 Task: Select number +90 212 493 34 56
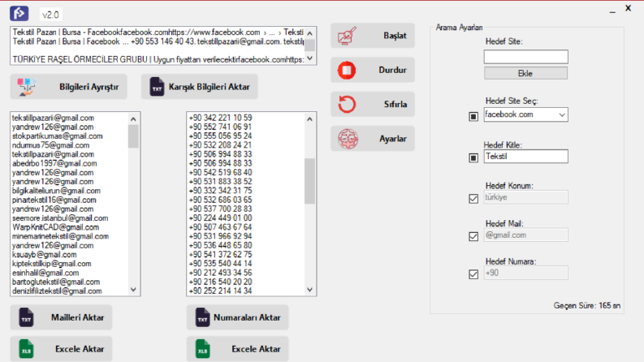tap(220, 273)
